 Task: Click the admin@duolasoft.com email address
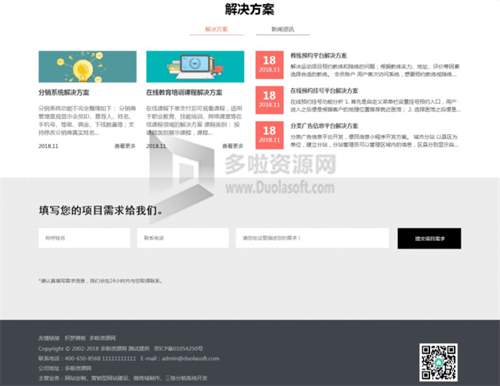pyautogui.click(x=191, y=359)
